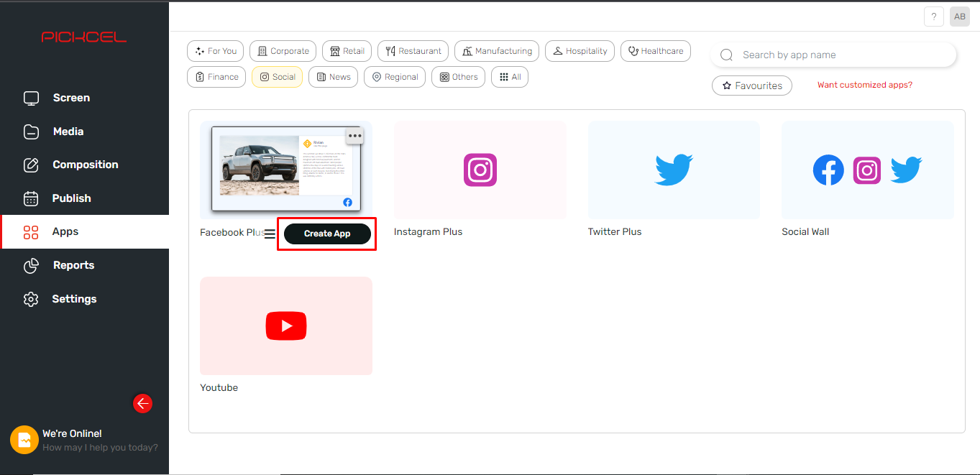The width and height of the screenshot is (980, 475).
Task: Select the Retail category filter
Action: click(x=347, y=51)
